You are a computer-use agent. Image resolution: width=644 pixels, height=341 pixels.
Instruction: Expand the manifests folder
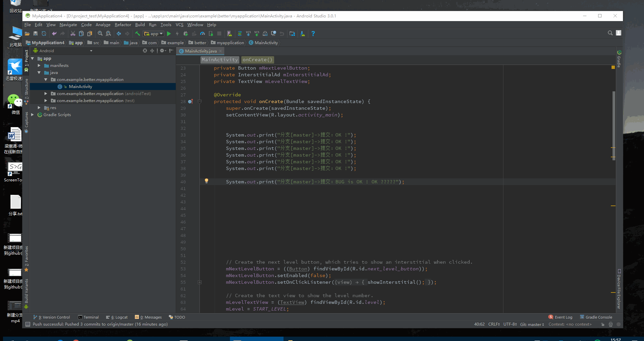[39, 66]
